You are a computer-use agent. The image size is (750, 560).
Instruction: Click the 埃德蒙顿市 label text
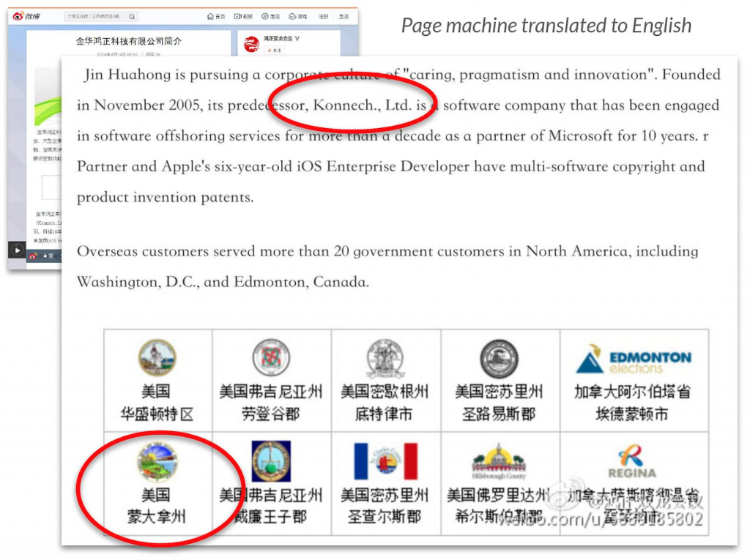[x=632, y=413]
